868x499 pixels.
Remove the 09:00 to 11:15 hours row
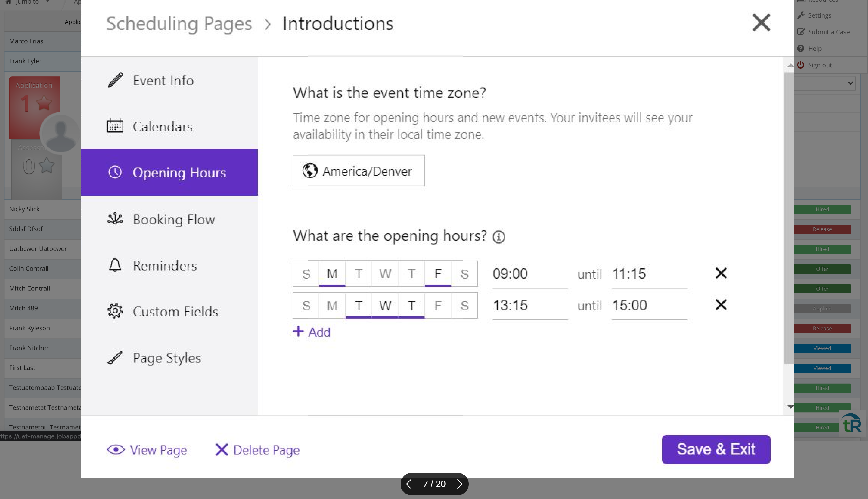pos(721,273)
